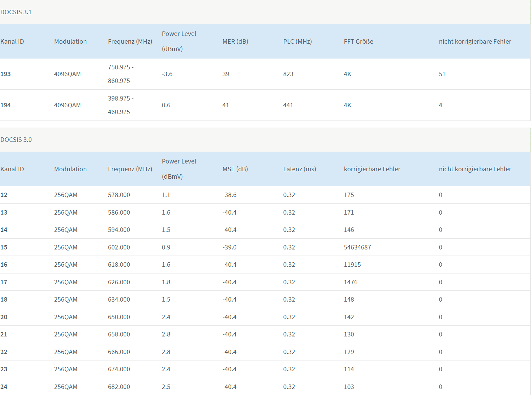Select Kanal ID 193 cell
The width and height of the screenshot is (532, 395).
[x=5, y=74]
